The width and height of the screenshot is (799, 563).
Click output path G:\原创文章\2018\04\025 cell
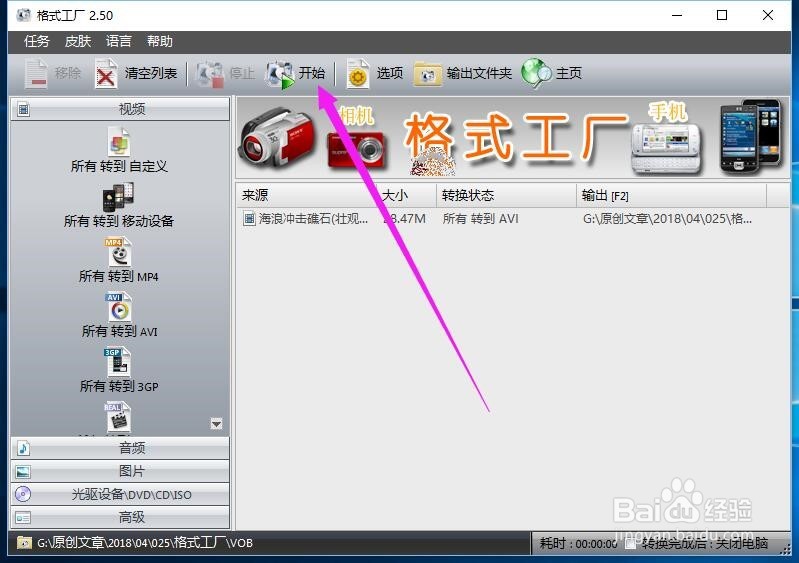[x=667, y=219]
